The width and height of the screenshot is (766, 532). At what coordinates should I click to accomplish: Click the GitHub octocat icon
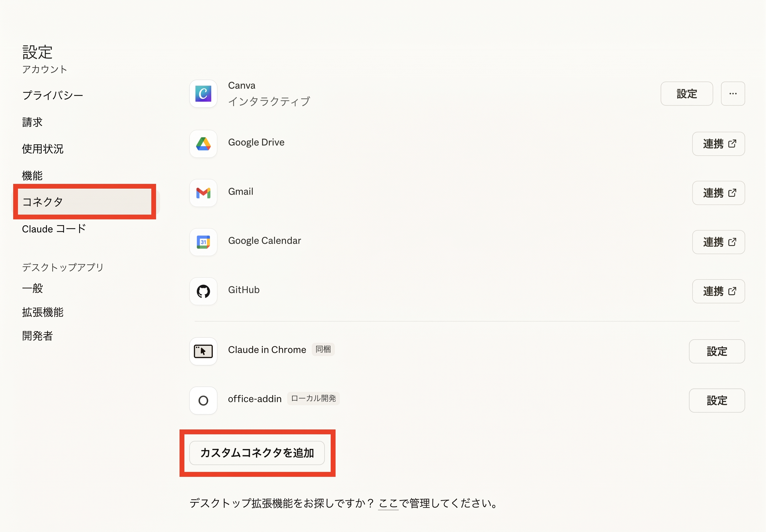[203, 291]
